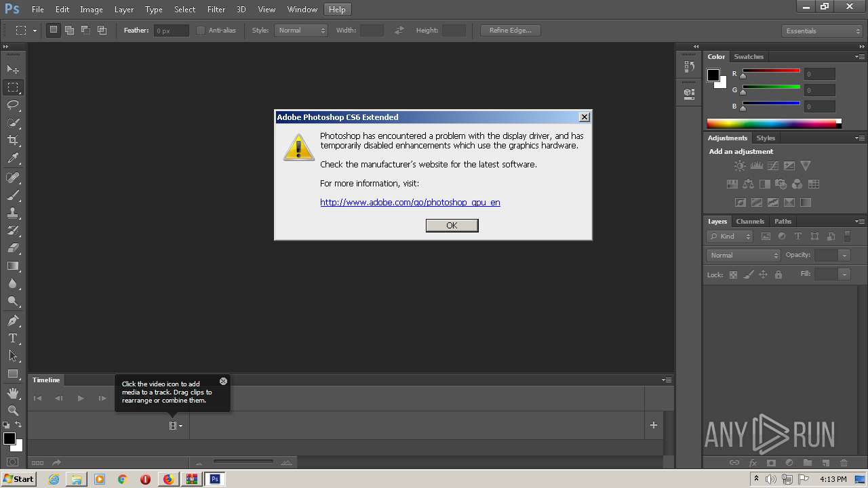The height and width of the screenshot is (488, 868).
Task: Select the Rectangle shape tool
Action: (x=13, y=373)
